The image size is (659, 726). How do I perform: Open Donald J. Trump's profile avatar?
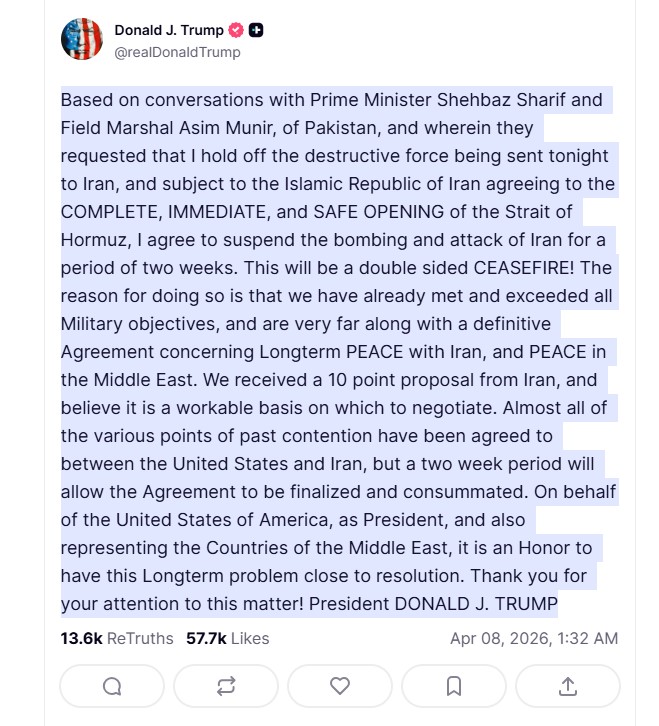[x=82, y=40]
